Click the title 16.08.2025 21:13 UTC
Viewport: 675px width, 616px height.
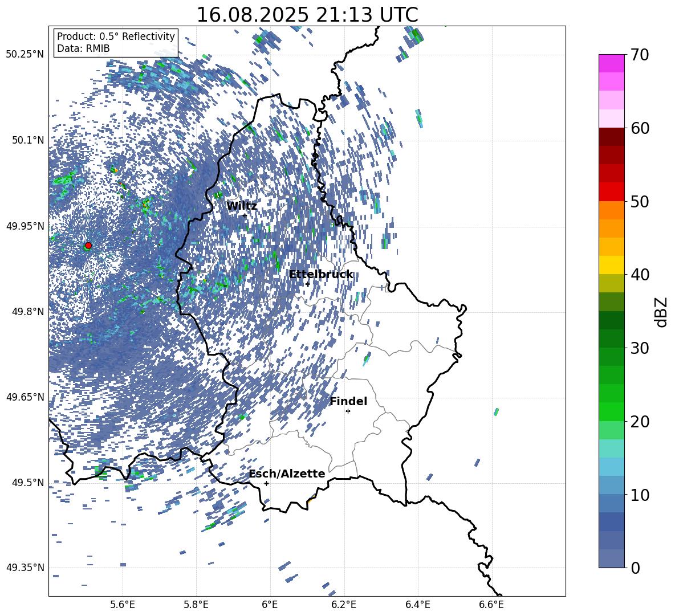pyautogui.click(x=307, y=15)
